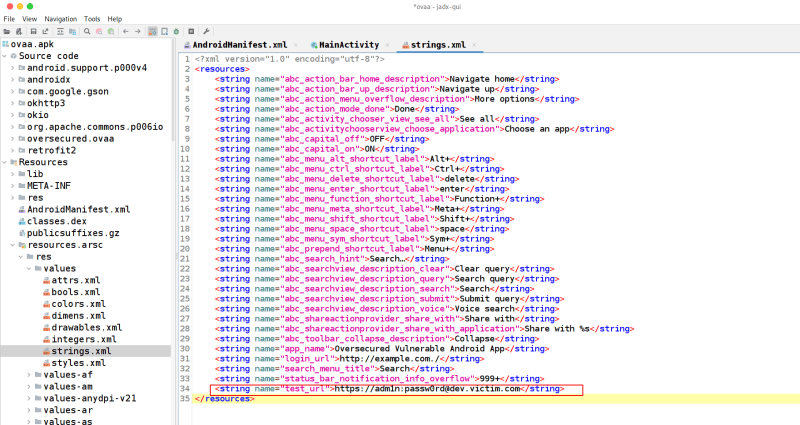Image resolution: width=800 pixels, height=425 pixels.
Task: Open text search magnifier icon
Action: click(x=87, y=32)
